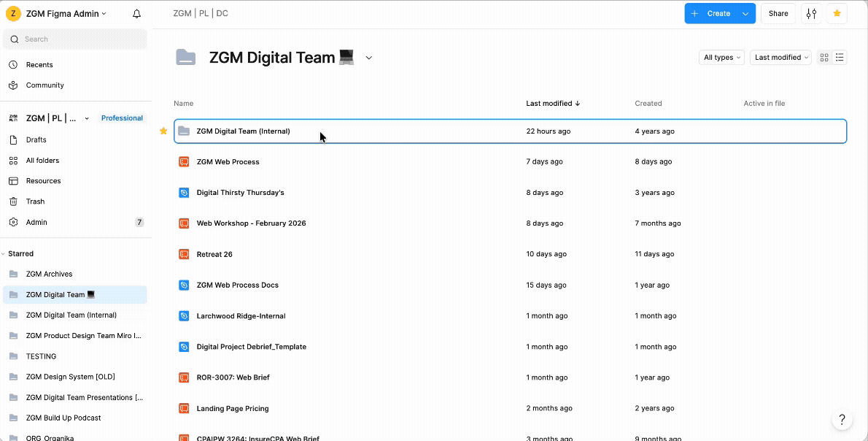This screenshot has height=441, width=868.
Task: Sort by the Created column header
Action: click(x=648, y=104)
